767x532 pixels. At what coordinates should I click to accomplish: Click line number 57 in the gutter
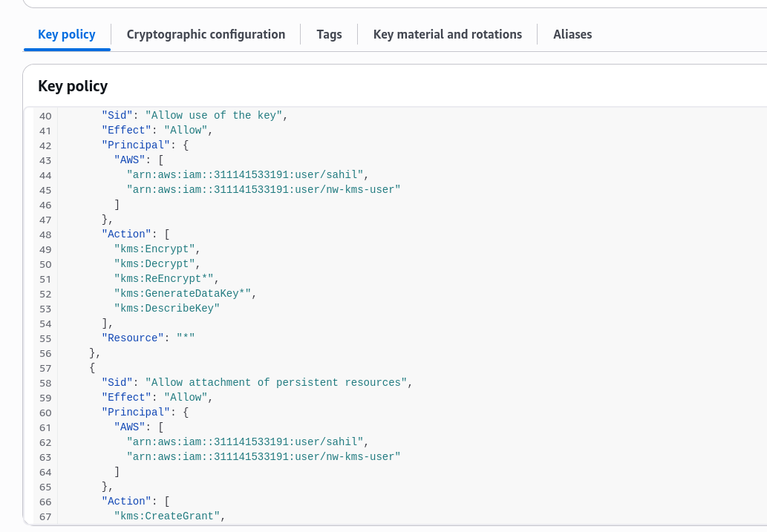(45, 368)
